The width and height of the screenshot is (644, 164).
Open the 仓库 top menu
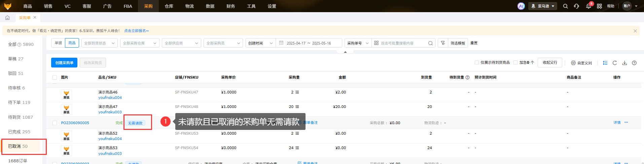[x=169, y=6]
